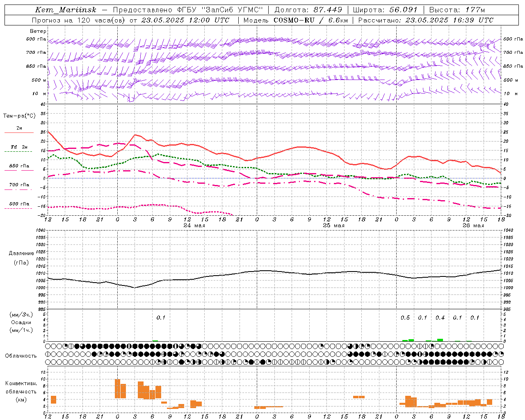The image size is (525, 420).
Task: Click the latitude value Широта: 56.091
Action: point(385,10)
